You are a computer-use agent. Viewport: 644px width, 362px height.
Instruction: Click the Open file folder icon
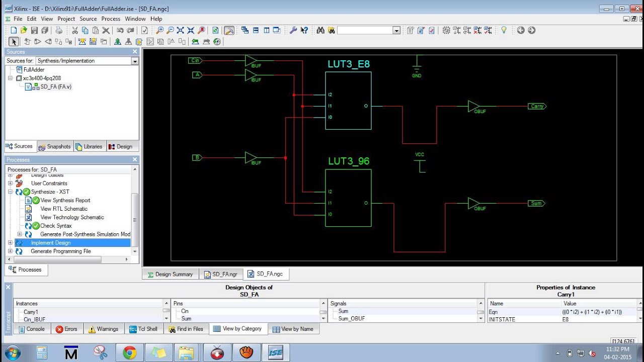click(24, 30)
